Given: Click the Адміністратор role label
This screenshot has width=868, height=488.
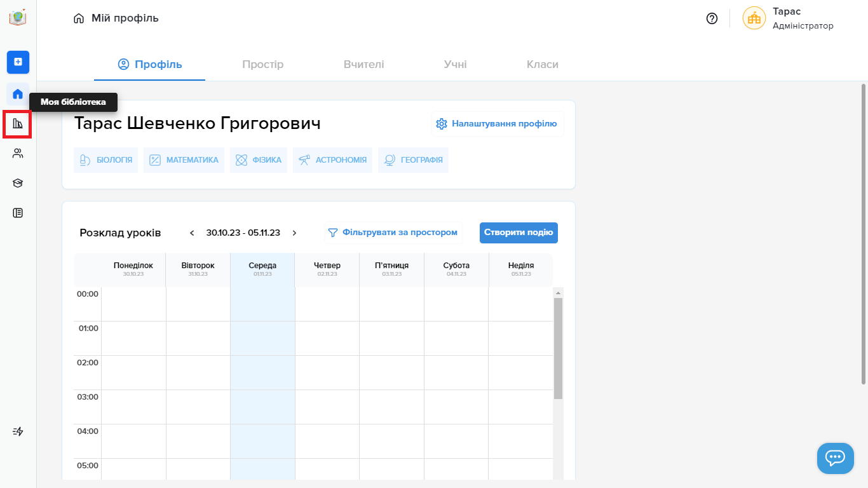Looking at the screenshot, I should pyautogui.click(x=803, y=26).
